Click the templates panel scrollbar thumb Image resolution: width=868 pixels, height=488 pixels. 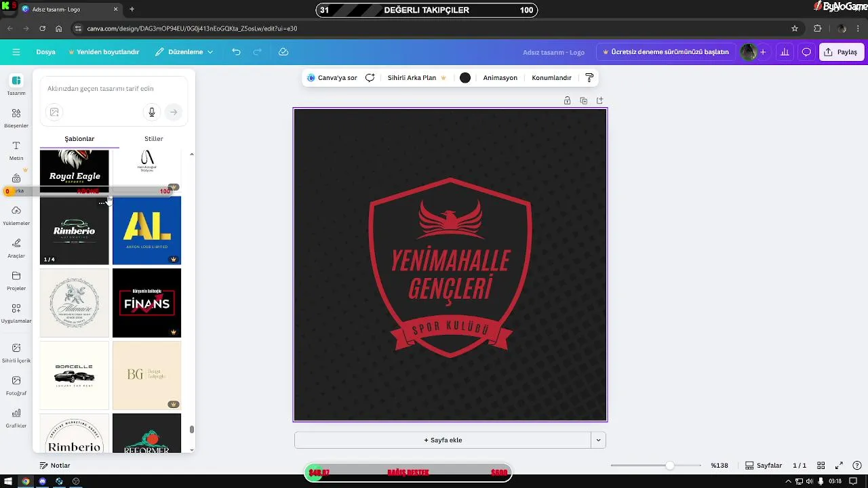[192, 429]
